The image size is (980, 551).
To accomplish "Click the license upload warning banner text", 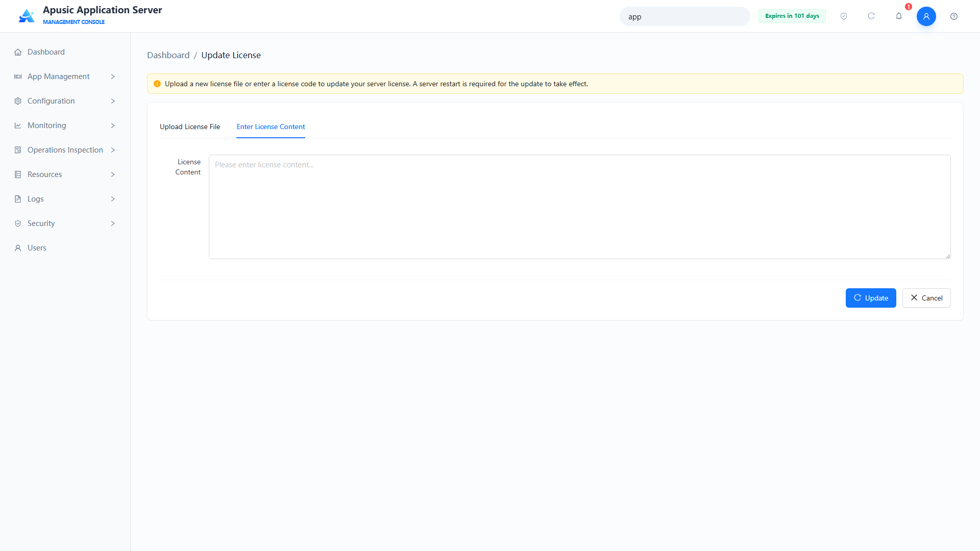I will pyautogui.click(x=376, y=84).
